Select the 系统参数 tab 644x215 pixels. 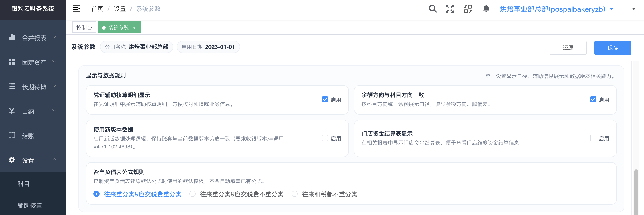[119, 27]
